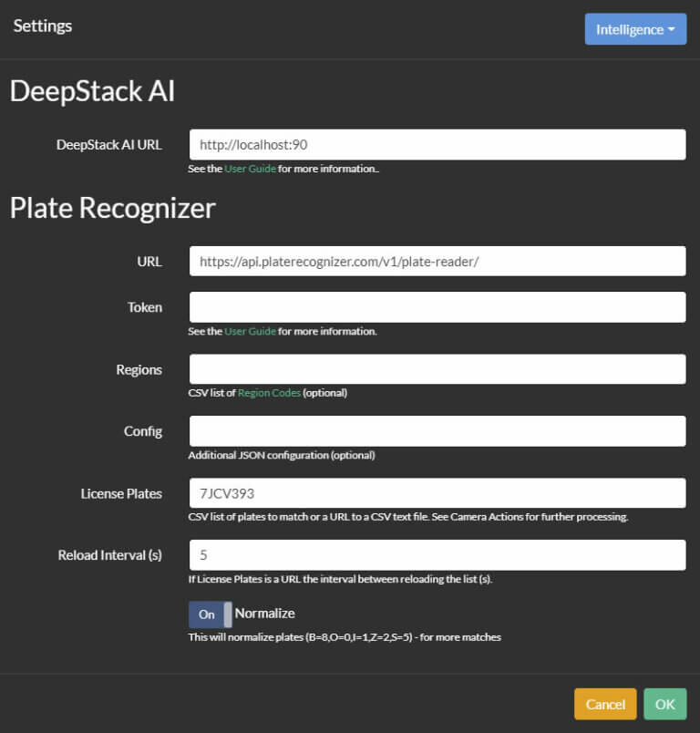The image size is (700, 733).
Task: Open User Guide link under DeepStack AI URL
Action: coord(250,169)
